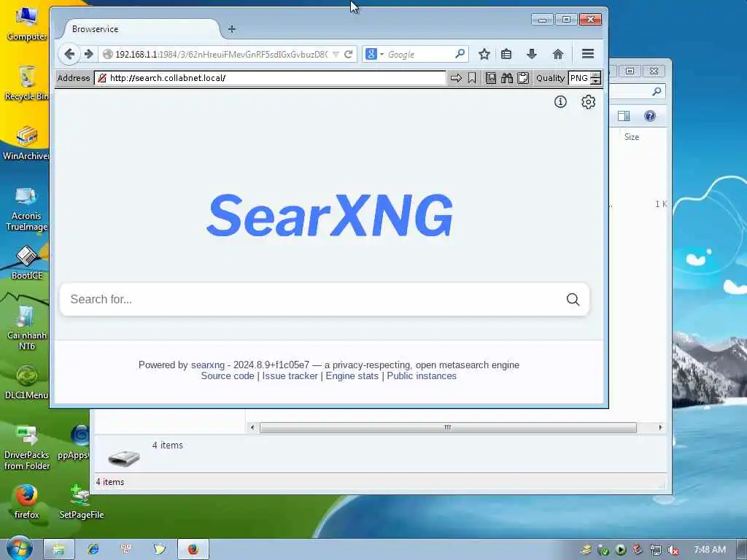Click the Firefox forward arrow
Screen dimensions: 747x560
pos(88,54)
